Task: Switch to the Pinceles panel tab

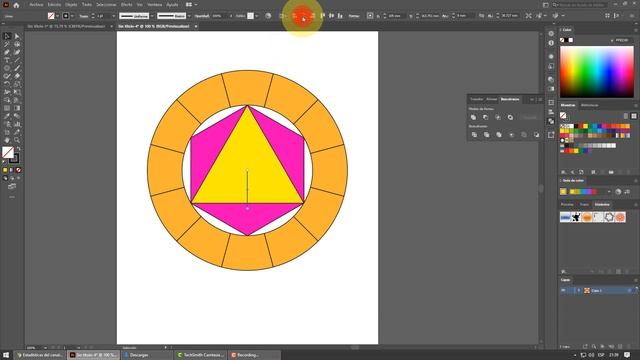Action: point(567,204)
